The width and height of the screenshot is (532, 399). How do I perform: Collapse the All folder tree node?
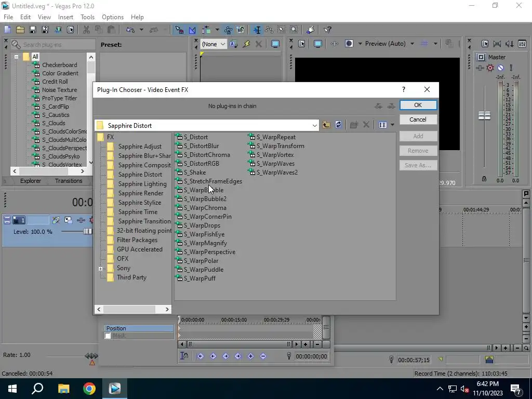click(x=16, y=57)
